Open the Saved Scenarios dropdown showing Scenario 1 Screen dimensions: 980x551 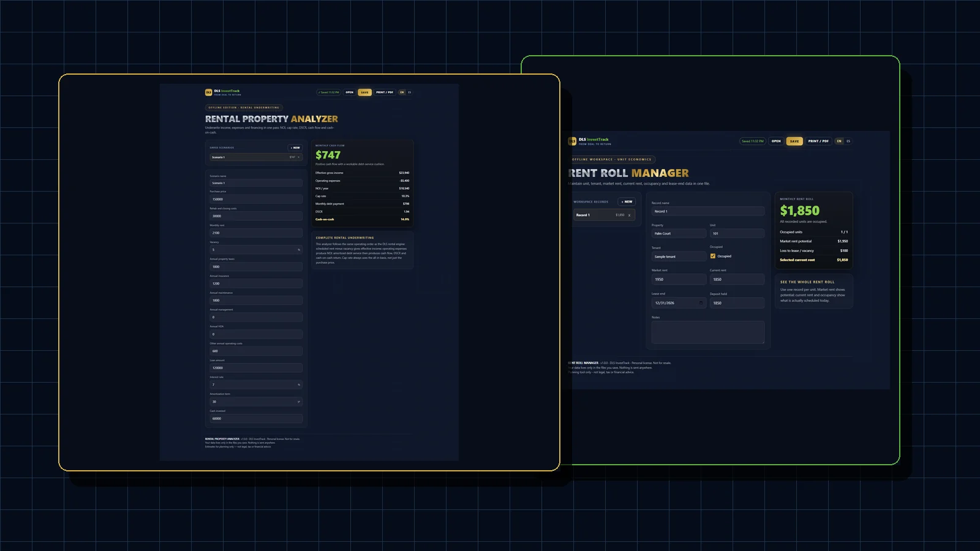coord(255,157)
